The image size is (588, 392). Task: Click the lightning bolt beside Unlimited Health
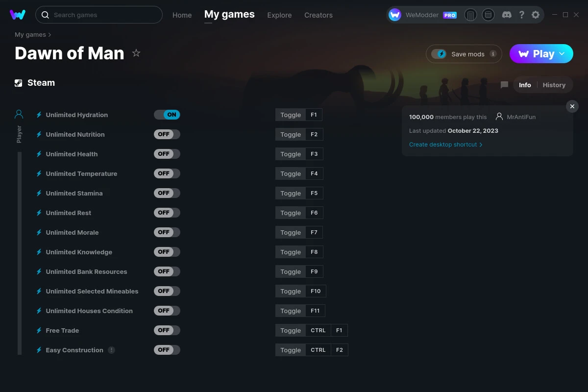pyautogui.click(x=39, y=154)
